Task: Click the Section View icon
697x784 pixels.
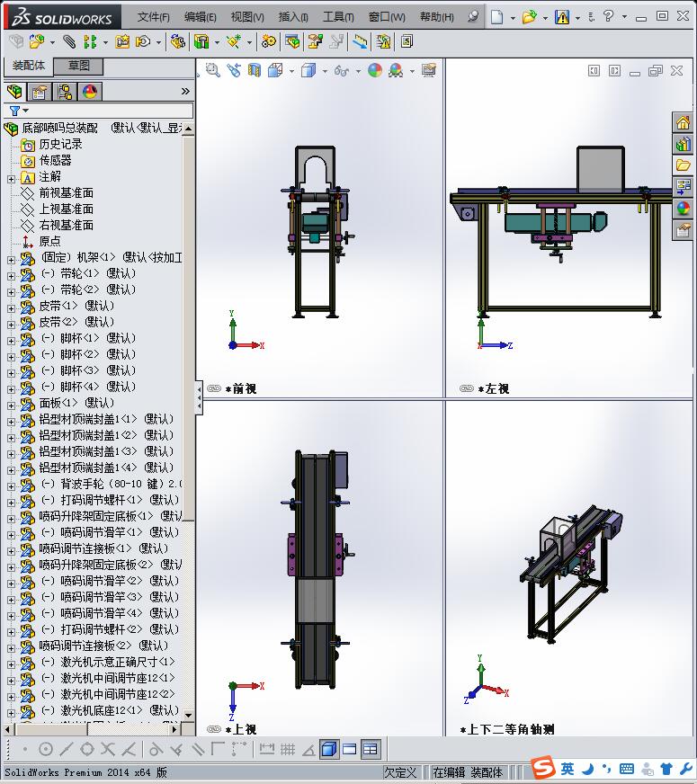Action: point(255,70)
